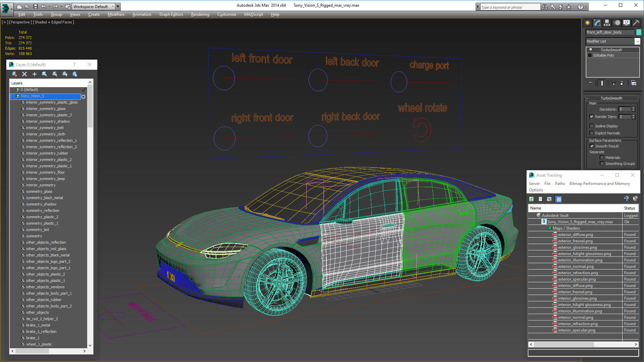
Task: Open Bitmap Performance and Memory menu
Action: tap(599, 184)
